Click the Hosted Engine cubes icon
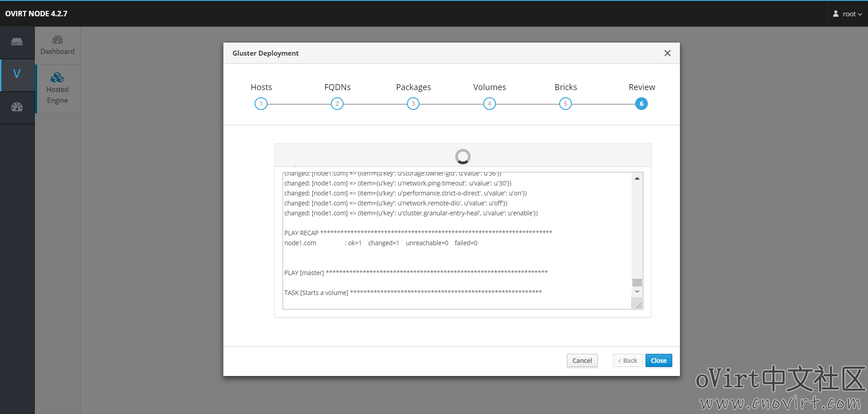The image size is (868, 414). 57,77
